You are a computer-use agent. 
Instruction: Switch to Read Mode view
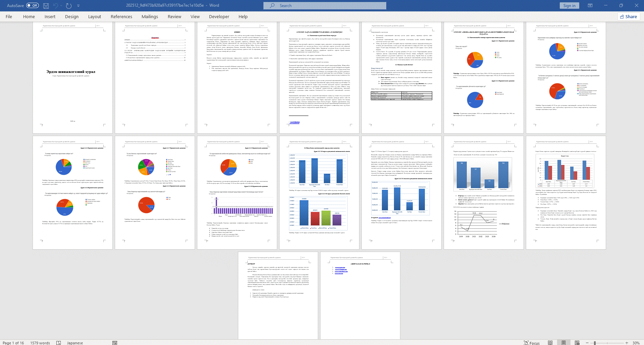click(x=550, y=343)
